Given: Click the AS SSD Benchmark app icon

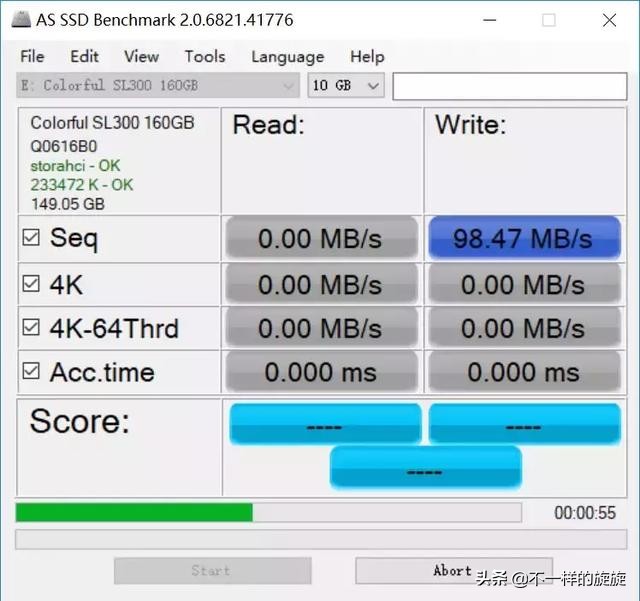Looking at the screenshot, I should pyautogui.click(x=21, y=20).
